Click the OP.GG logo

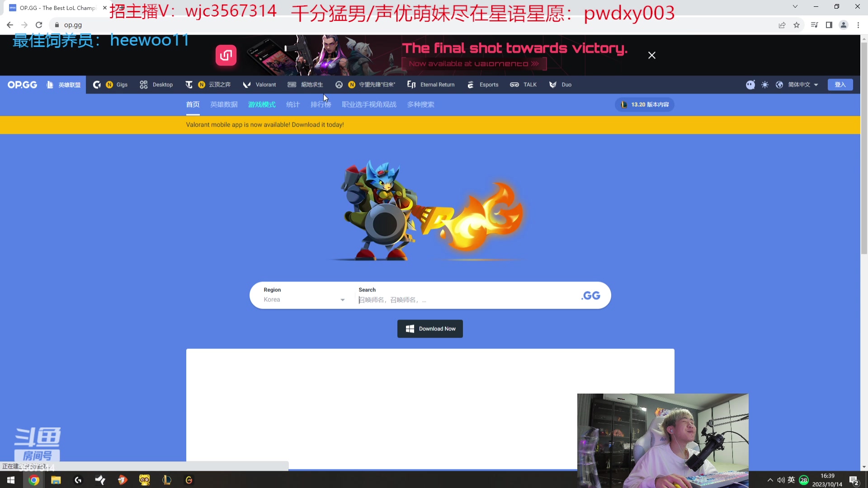[22, 84]
